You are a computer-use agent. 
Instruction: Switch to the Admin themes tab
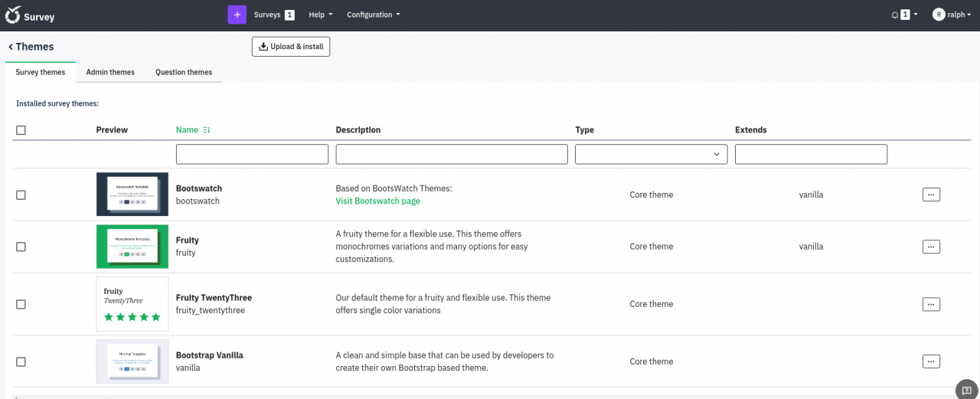(x=110, y=72)
